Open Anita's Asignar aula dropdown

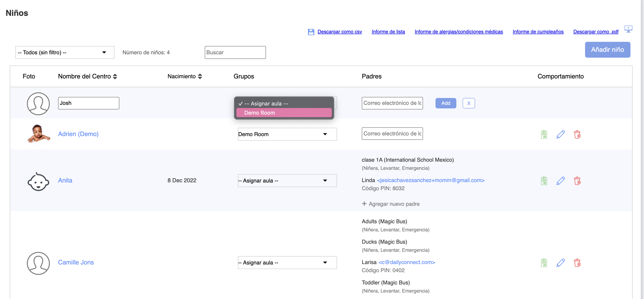(287, 181)
